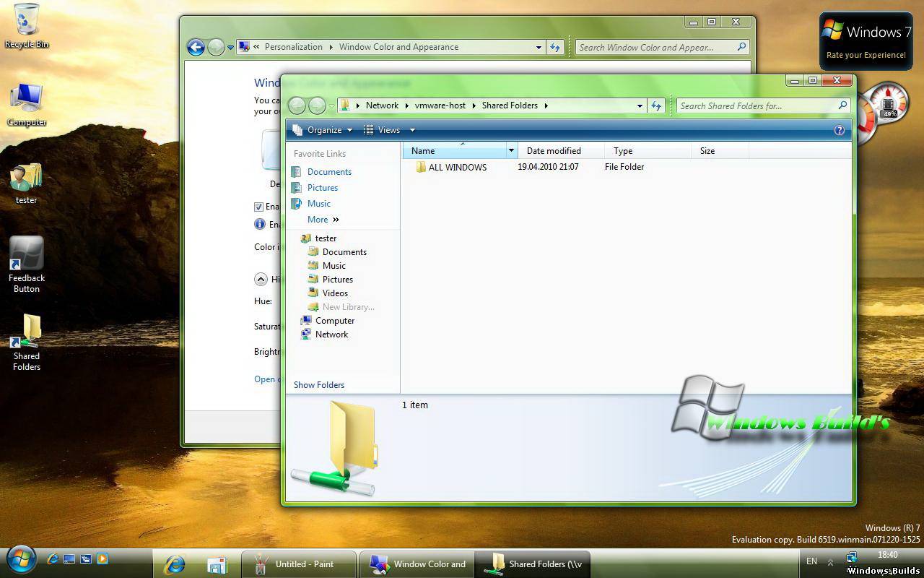924x578 pixels.
Task: Click vmware-host in address breadcrumb
Action: (440, 105)
